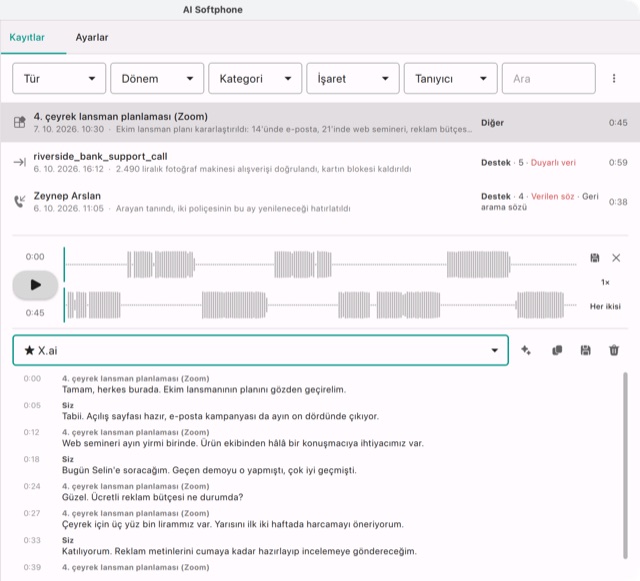
Task: Seek within the upper waveform track
Action: click(x=320, y=265)
